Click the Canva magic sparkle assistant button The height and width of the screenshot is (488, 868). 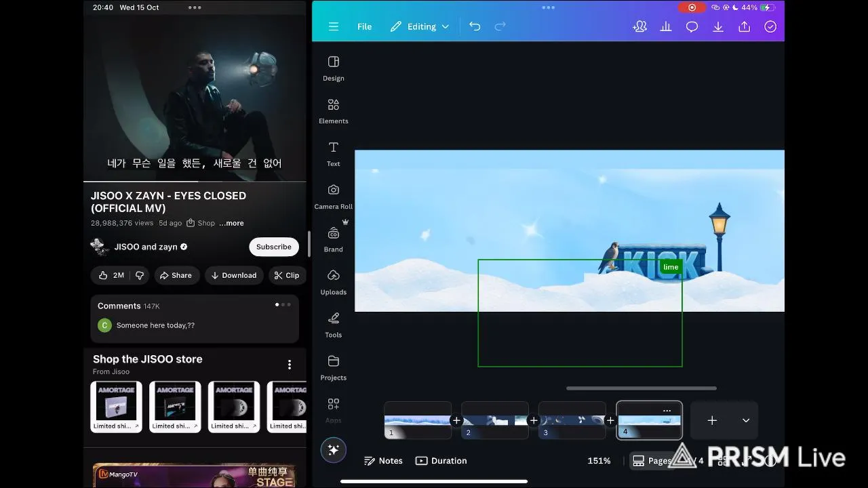tap(333, 450)
